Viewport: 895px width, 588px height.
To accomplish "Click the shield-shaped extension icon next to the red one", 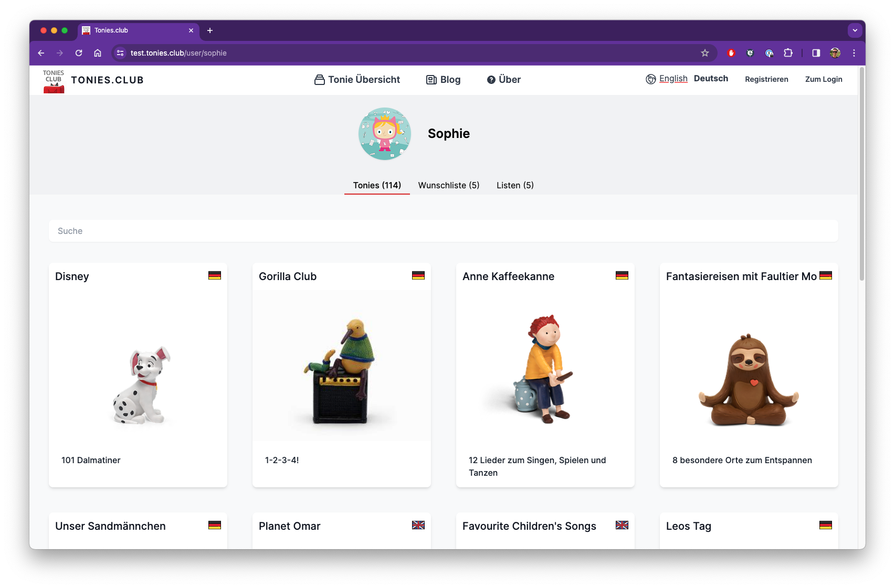I will point(750,53).
